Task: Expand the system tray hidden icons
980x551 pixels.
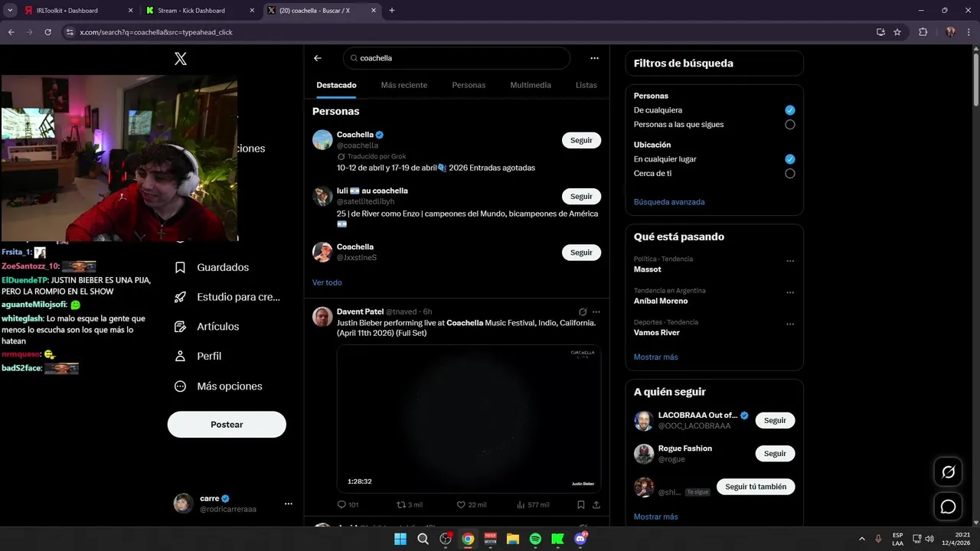Action: (x=862, y=539)
